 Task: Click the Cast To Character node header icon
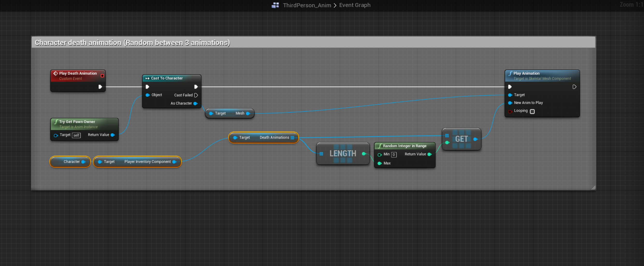(x=147, y=78)
